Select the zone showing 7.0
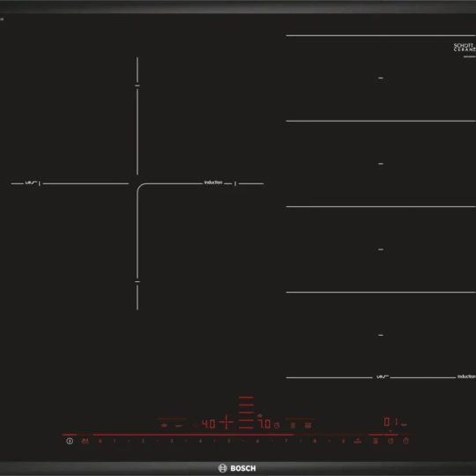The image size is (476, 476). (264, 424)
